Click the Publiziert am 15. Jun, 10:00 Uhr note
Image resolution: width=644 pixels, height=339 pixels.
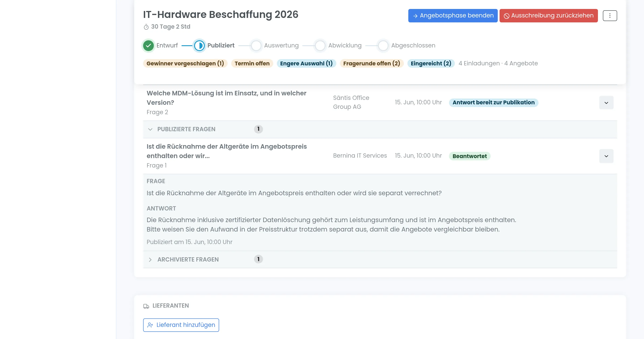[189, 242]
